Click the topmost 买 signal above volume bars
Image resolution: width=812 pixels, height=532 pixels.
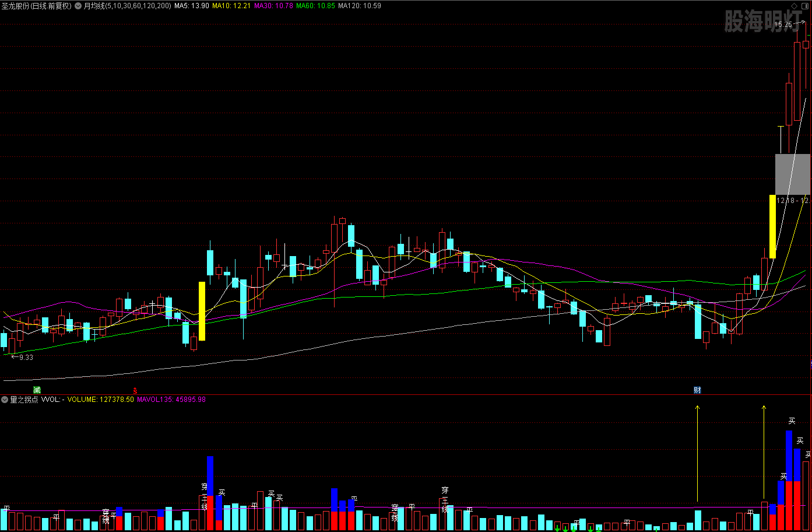[x=792, y=421]
